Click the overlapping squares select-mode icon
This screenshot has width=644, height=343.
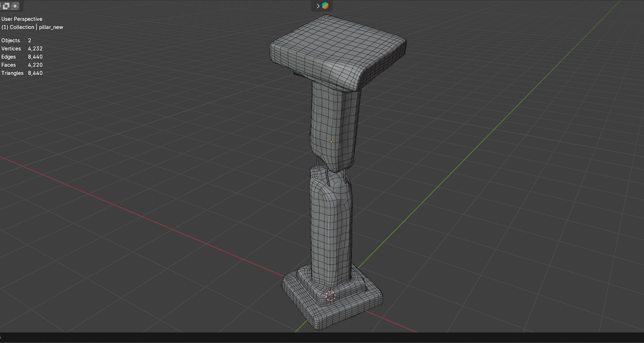[6, 6]
